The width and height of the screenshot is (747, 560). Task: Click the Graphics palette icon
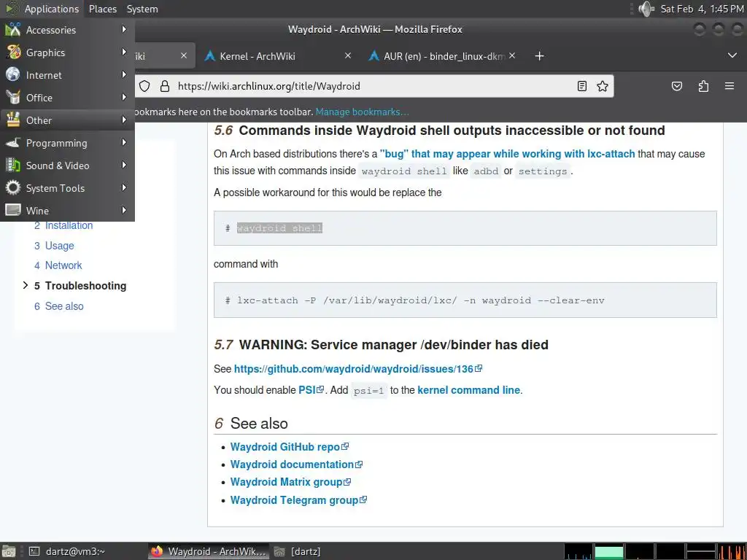coord(13,52)
